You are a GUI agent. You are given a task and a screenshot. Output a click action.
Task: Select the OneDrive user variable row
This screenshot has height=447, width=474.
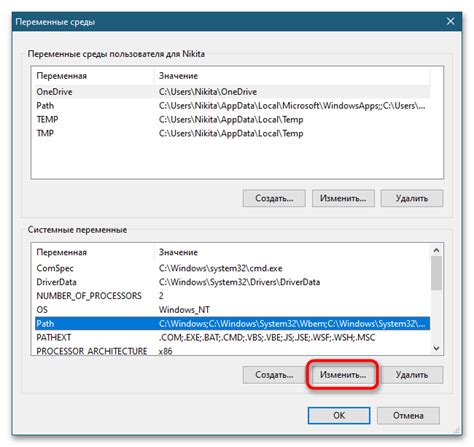pos(232,92)
